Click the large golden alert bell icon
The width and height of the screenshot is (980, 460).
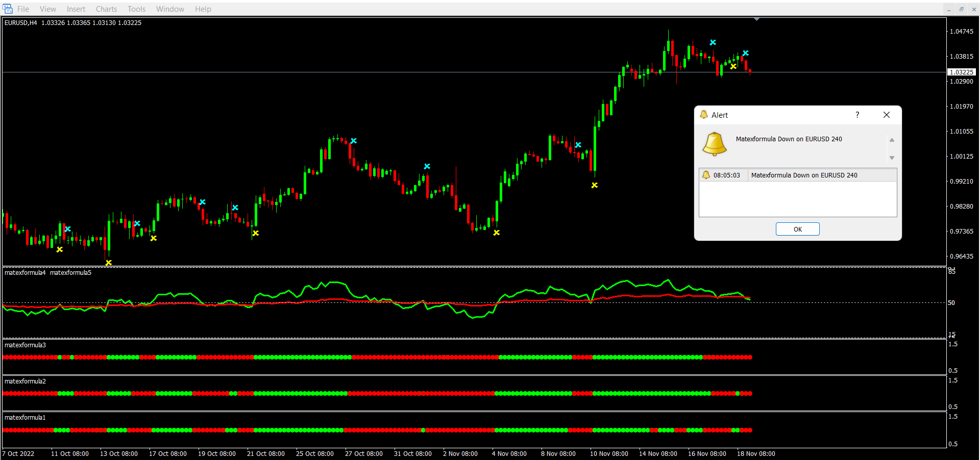coord(714,144)
